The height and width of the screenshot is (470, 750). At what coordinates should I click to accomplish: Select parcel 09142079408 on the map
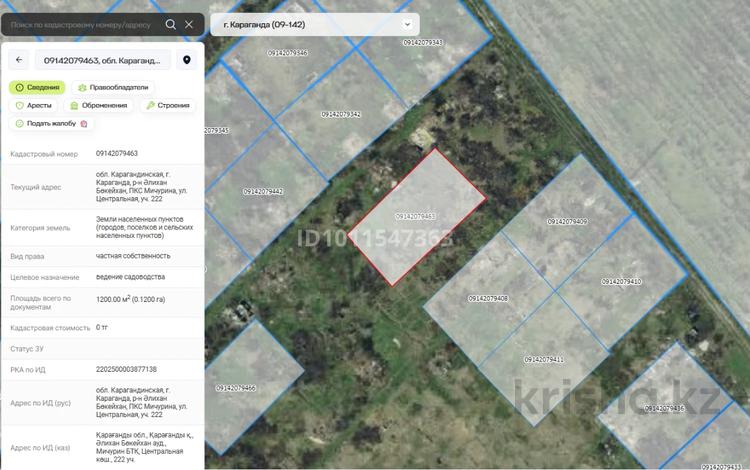(488, 299)
